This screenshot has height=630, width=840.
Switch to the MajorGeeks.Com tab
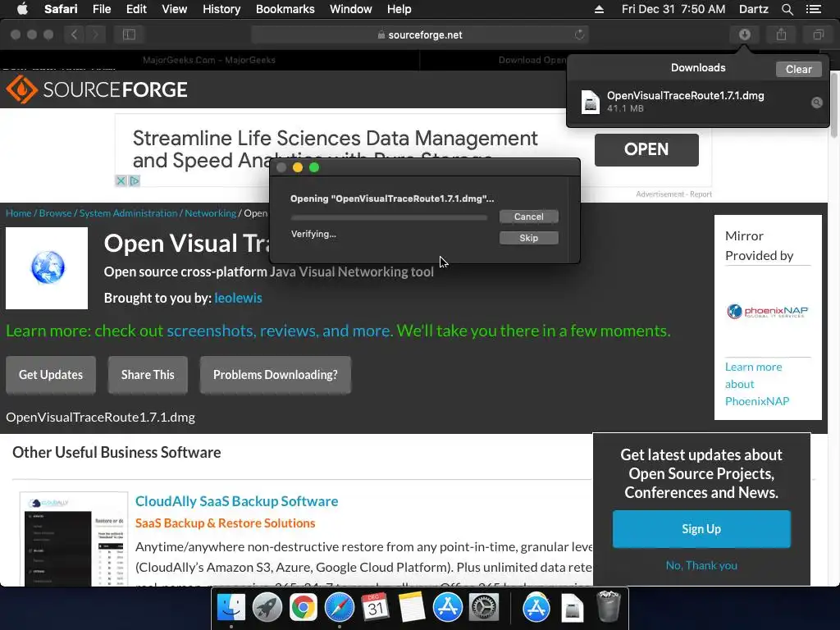coord(209,60)
